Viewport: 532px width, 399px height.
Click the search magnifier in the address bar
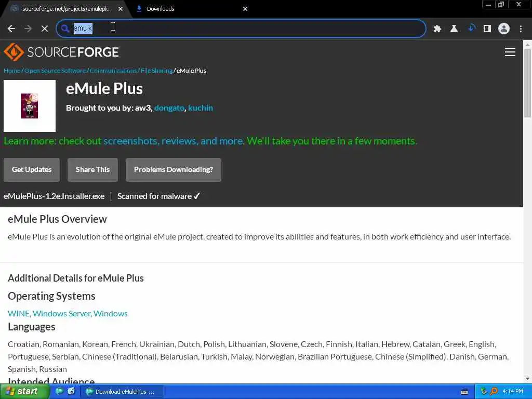pos(65,29)
